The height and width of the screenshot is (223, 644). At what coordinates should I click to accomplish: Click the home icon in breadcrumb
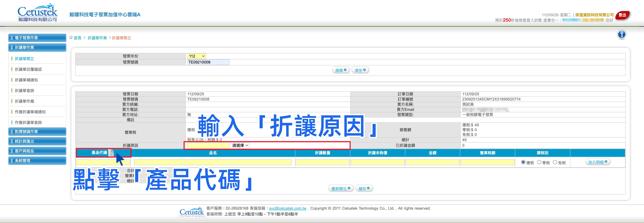pyautogui.click(x=71, y=37)
